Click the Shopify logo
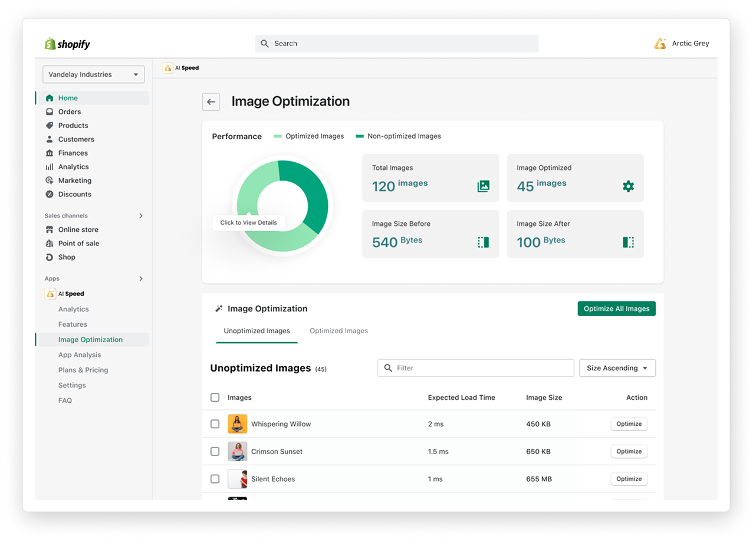The width and height of the screenshot is (756, 542). click(x=67, y=44)
